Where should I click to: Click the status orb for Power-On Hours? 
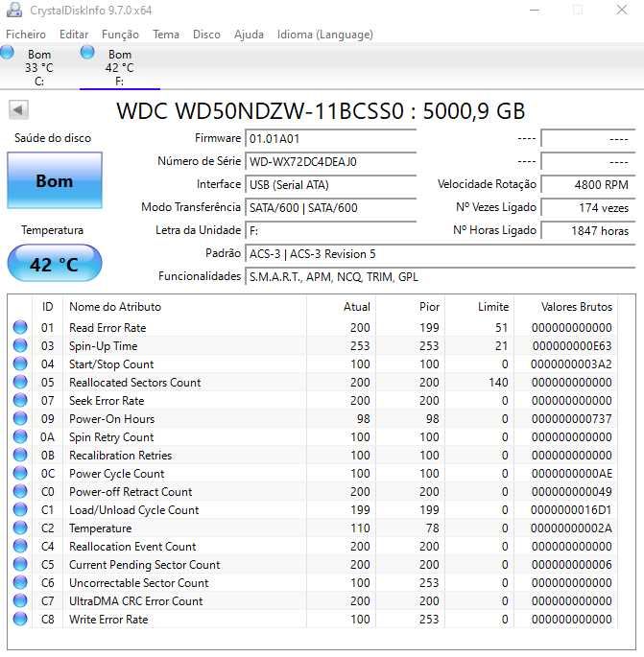click(20, 418)
